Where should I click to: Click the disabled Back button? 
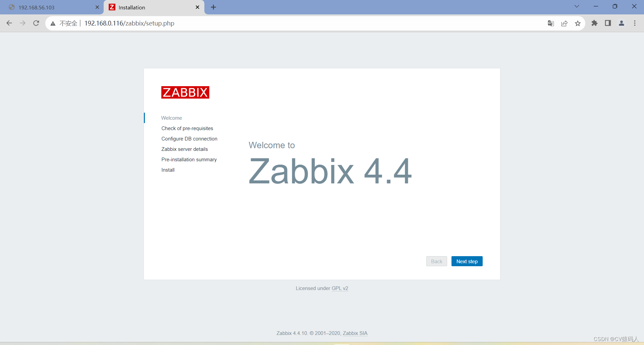coord(436,261)
